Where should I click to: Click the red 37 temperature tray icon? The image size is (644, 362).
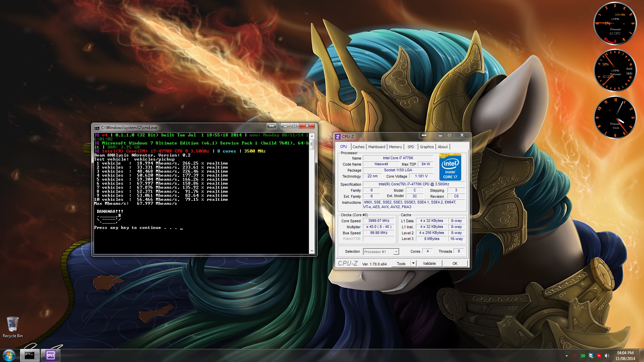pyautogui.click(x=575, y=356)
